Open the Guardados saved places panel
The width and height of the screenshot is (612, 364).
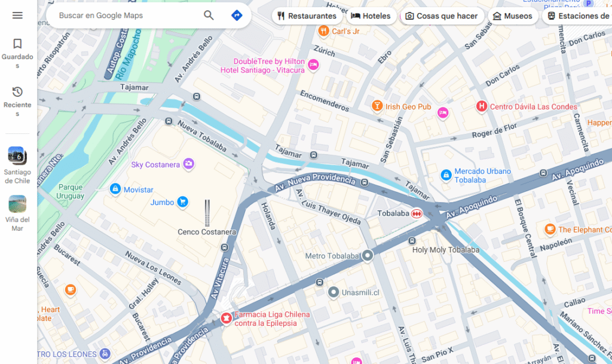point(17,54)
